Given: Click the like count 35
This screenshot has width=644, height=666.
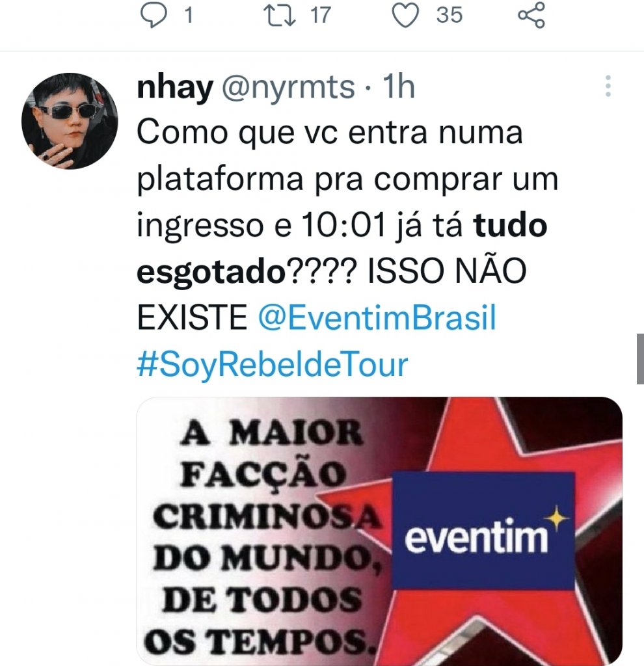Looking at the screenshot, I should [x=449, y=15].
